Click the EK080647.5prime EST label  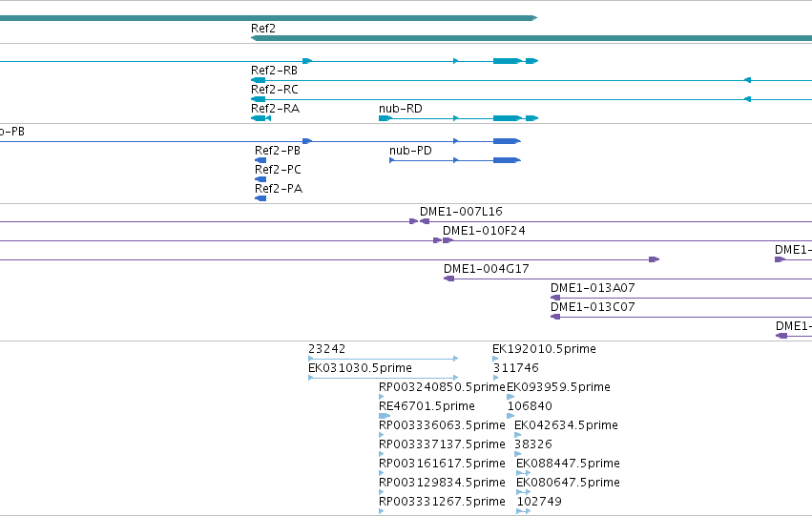coord(568,484)
